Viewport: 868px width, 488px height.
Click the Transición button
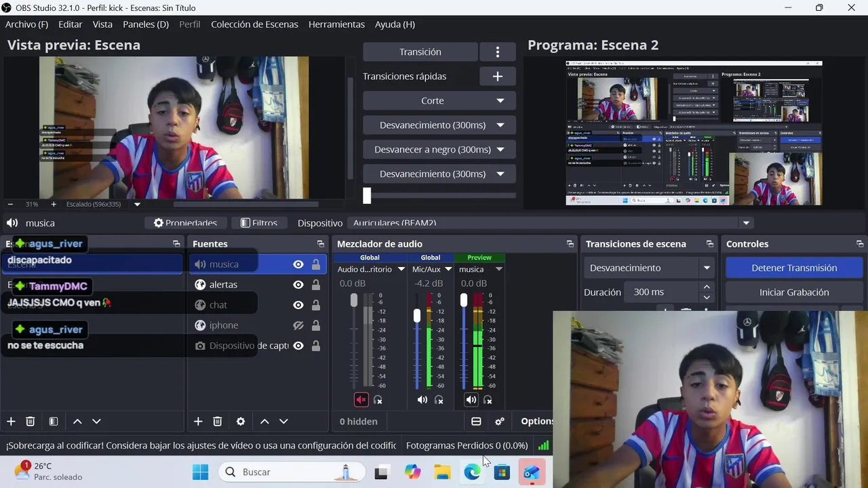pos(420,52)
